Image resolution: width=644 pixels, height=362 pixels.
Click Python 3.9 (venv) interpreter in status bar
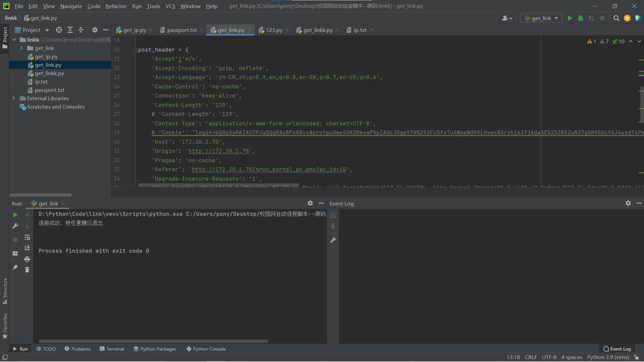608,357
